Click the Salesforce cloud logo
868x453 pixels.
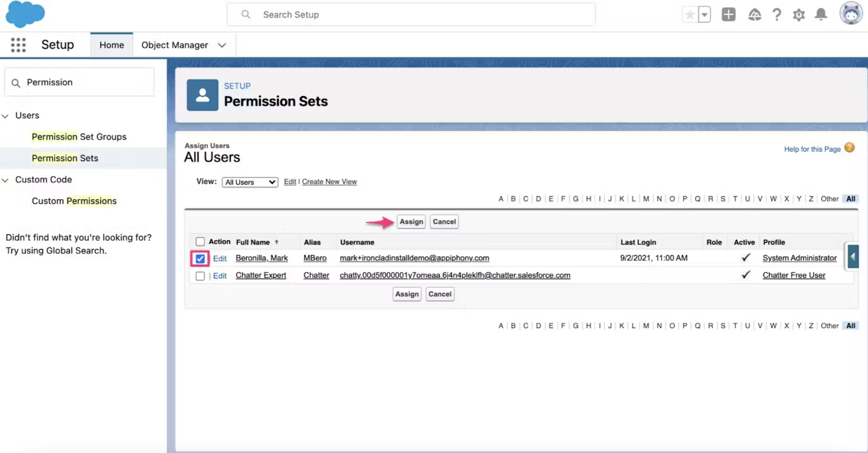click(x=25, y=14)
